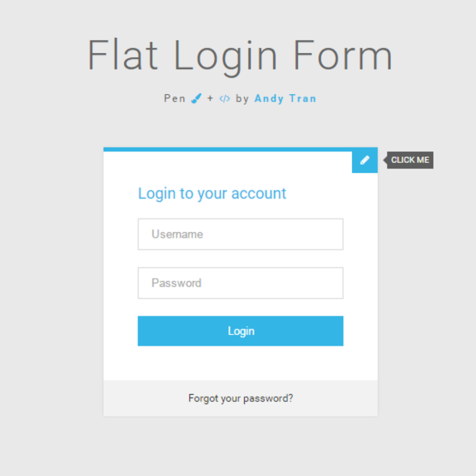
Task: Click inside the Password input field
Action: (240, 283)
